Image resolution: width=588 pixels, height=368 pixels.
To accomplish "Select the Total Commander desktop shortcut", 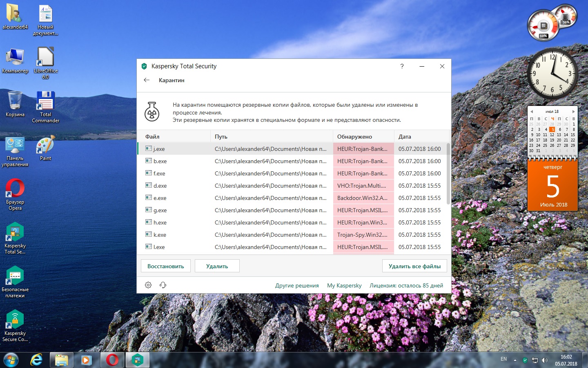I will 46,107.
